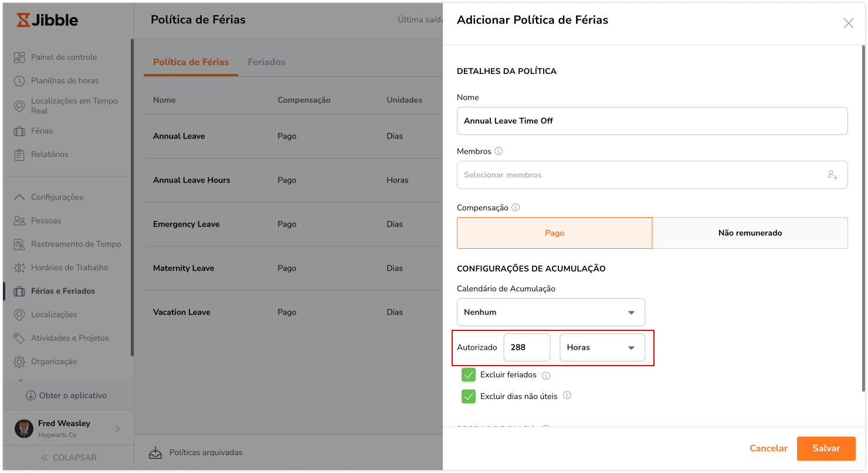Click the COLAPSAR sidebar button
This screenshot has width=868, height=473.
68,458
